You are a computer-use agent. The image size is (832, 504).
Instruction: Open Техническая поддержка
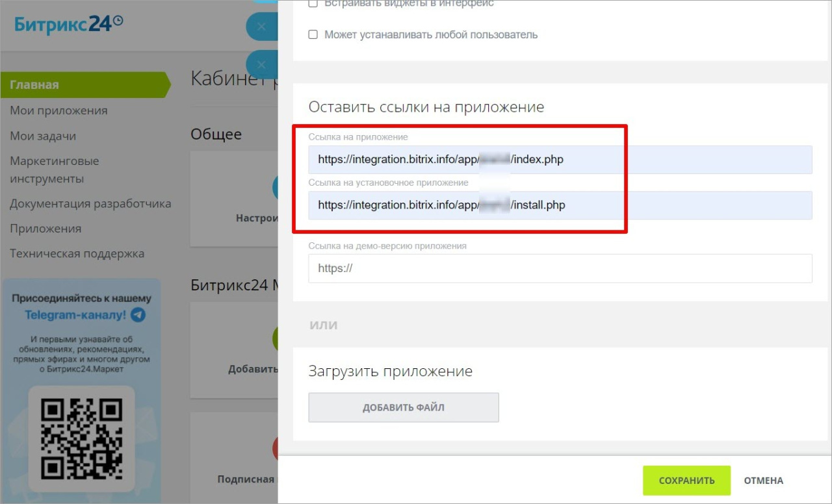click(77, 254)
